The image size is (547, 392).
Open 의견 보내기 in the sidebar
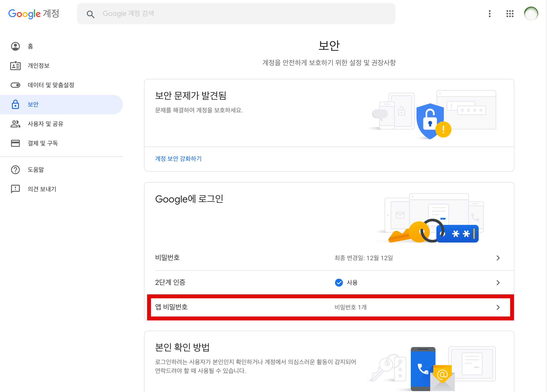pos(42,189)
